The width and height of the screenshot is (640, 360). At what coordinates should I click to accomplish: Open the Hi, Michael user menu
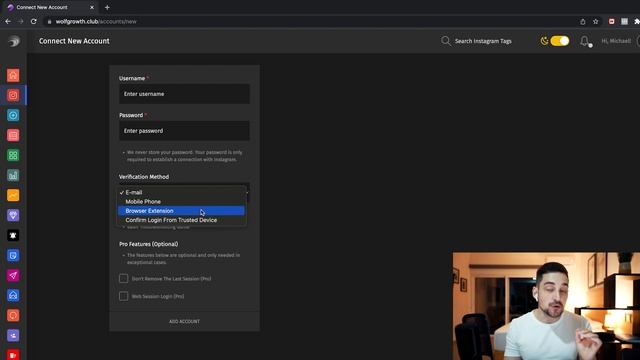616,41
